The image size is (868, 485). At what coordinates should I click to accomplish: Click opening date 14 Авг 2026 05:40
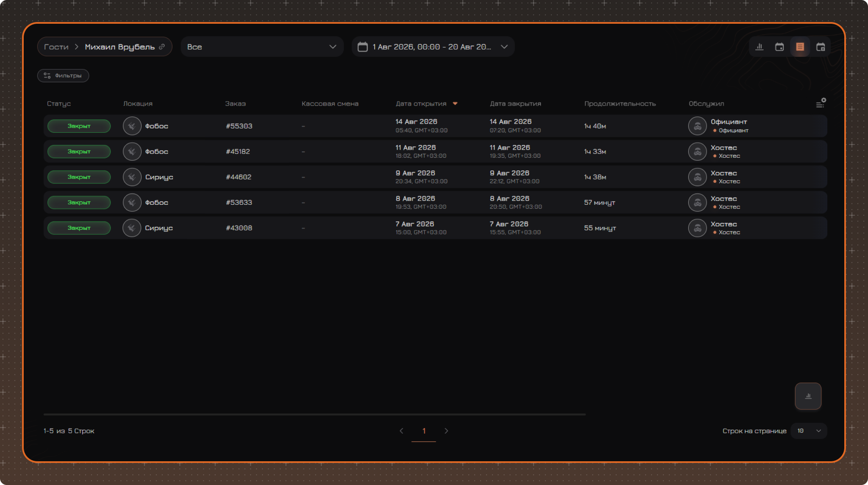421,126
